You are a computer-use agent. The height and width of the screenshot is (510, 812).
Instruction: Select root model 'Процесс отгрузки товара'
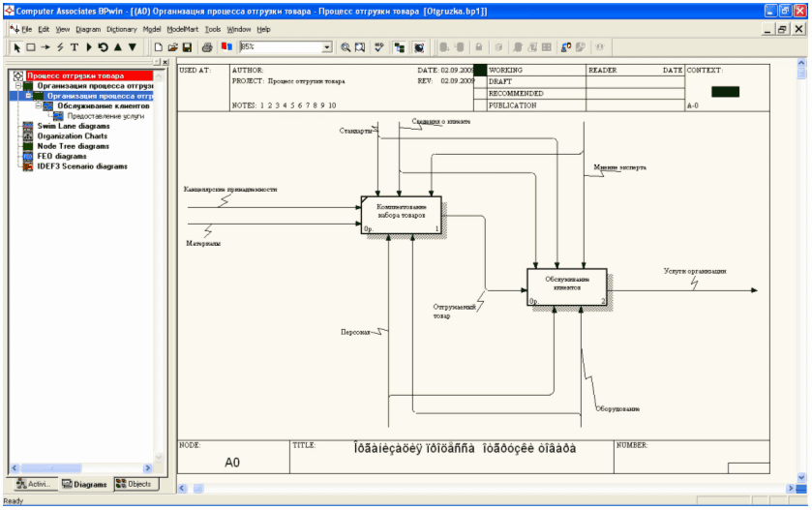pyautogui.click(x=75, y=75)
